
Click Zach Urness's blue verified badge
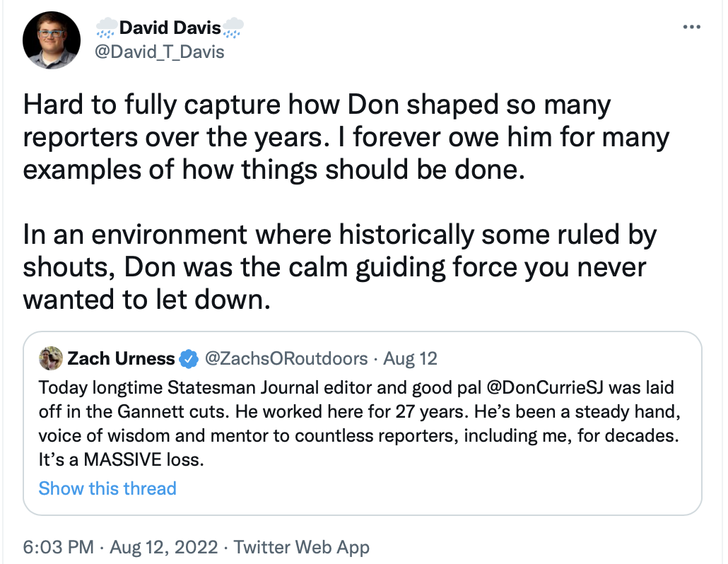(188, 359)
